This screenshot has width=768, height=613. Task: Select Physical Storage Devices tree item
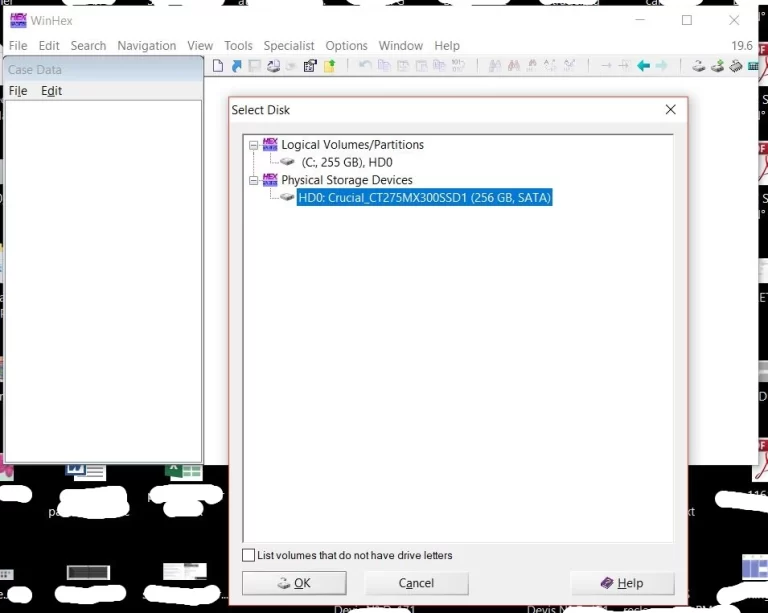pyautogui.click(x=347, y=180)
